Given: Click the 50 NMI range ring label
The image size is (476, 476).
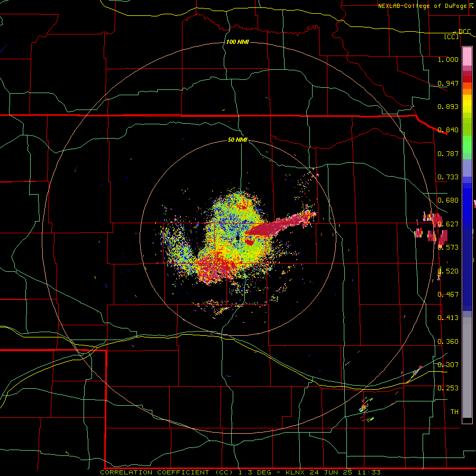Looking at the screenshot, I should click(x=237, y=140).
